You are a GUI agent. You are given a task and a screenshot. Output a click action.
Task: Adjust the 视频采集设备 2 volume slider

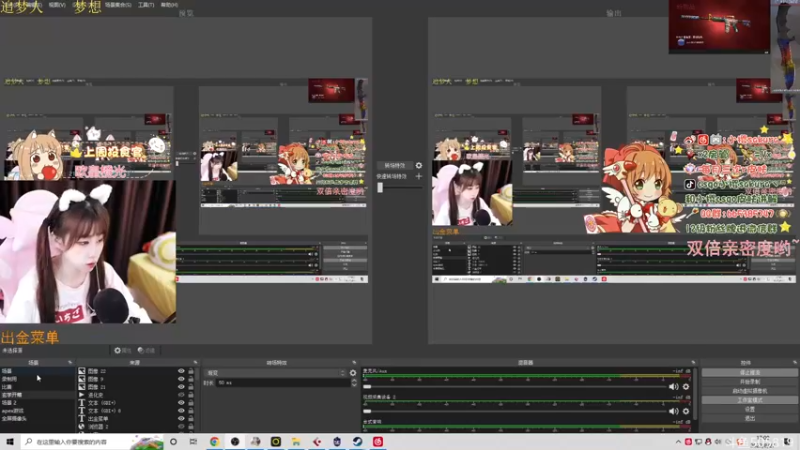click(x=514, y=411)
